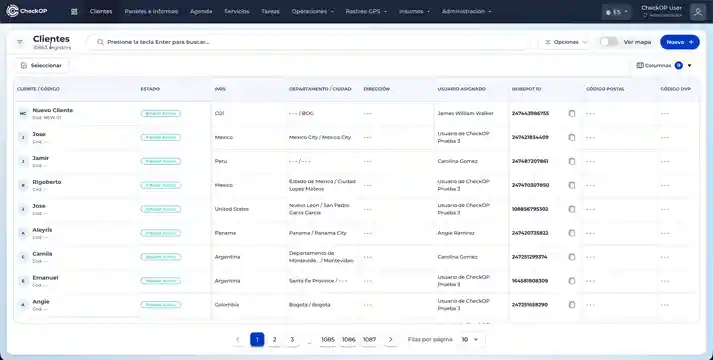This screenshot has height=360, width=713.
Task: Click the País column header
Action: coord(220,89)
